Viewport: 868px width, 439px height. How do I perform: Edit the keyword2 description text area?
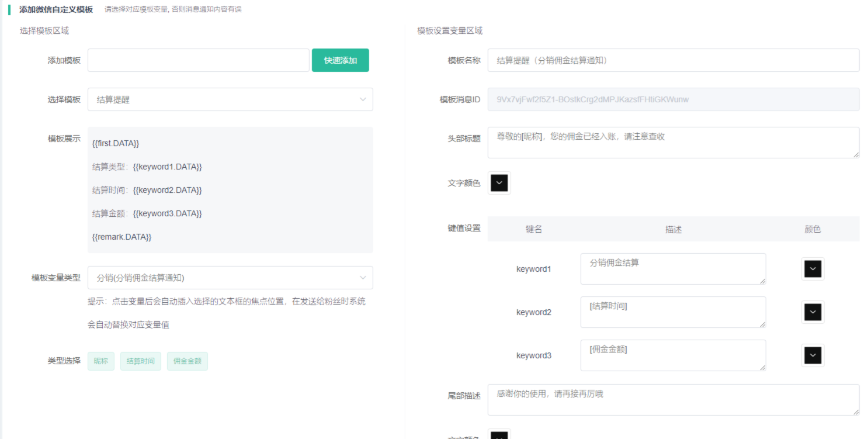pyautogui.click(x=673, y=312)
